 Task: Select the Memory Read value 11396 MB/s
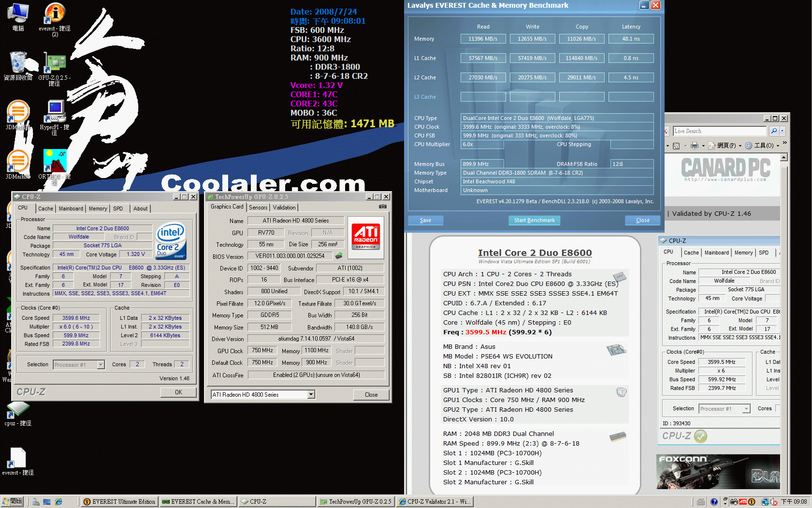(x=483, y=39)
